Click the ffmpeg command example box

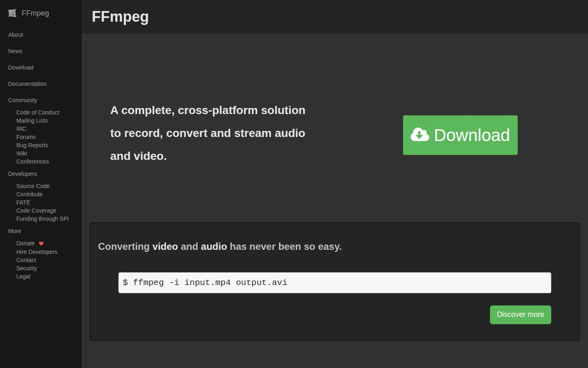tap(335, 283)
